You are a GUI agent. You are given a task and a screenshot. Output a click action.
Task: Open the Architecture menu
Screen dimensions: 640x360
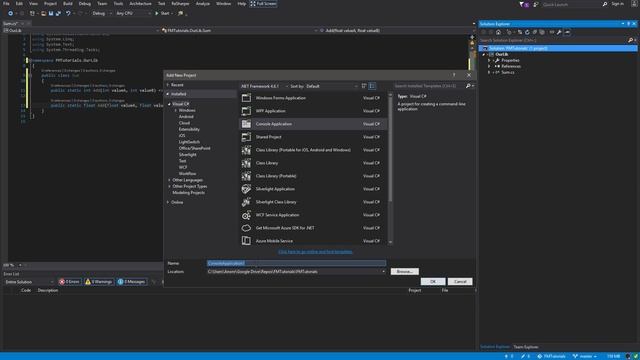click(140, 4)
